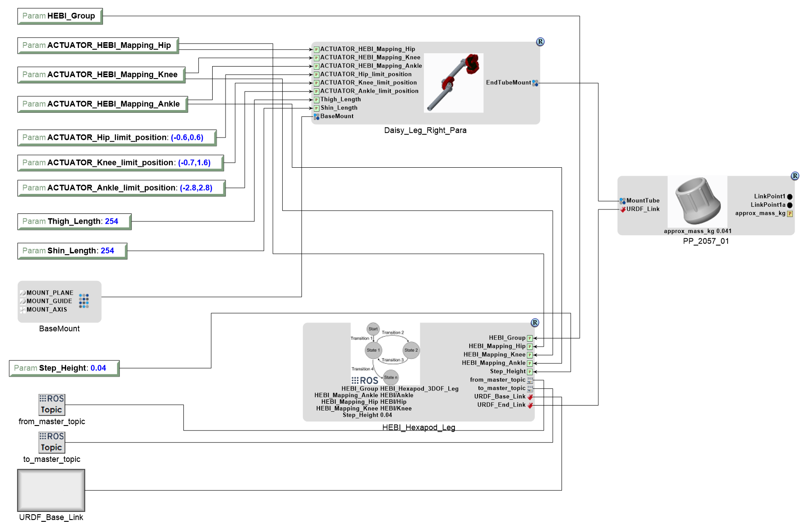Click the approx_mass_kg property port icon

point(790,213)
